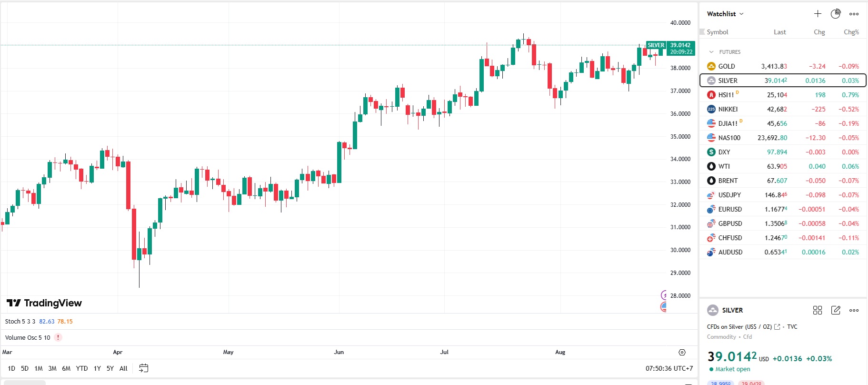Open the SILVER details three-dots menu
Screen dimensions: 868x385
pyautogui.click(x=854, y=310)
